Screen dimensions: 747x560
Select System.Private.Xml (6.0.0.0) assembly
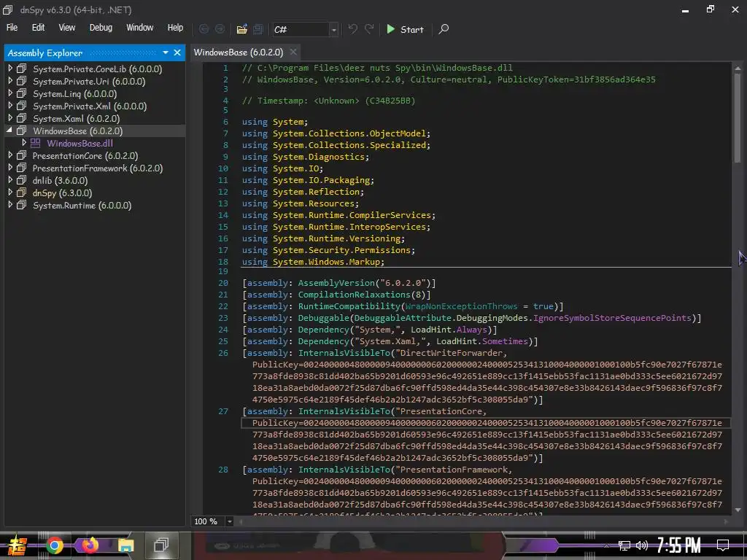click(x=90, y=106)
